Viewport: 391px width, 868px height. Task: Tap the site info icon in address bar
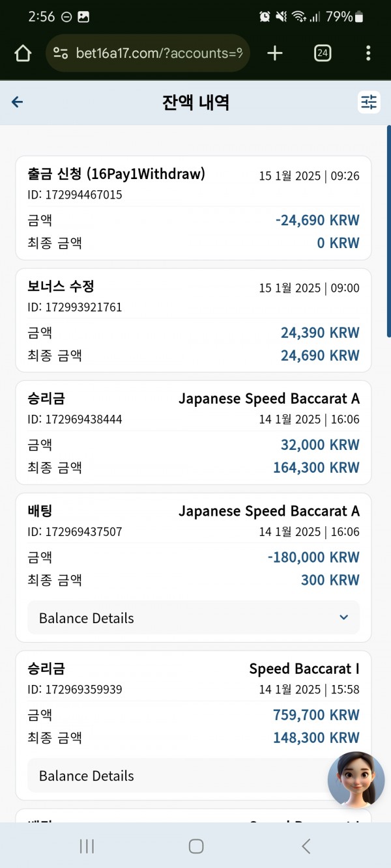61,53
